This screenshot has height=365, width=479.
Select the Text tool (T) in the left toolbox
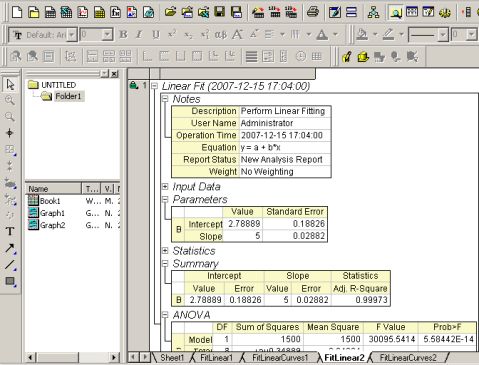pyautogui.click(x=10, y=231)
